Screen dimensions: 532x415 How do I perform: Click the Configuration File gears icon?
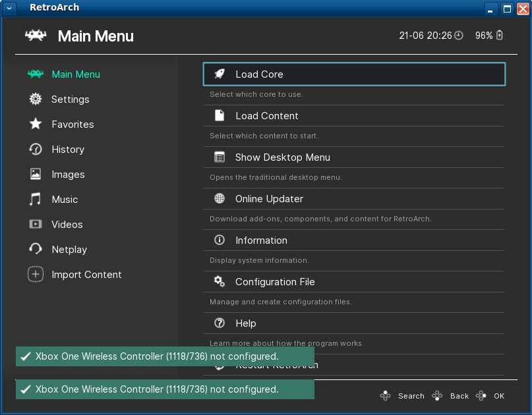click(x=220, y=281)
